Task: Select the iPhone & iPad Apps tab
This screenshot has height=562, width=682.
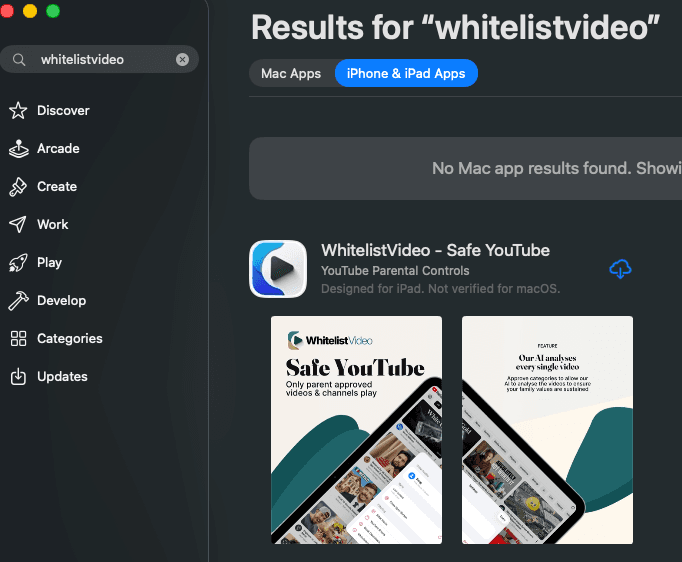Action: coord(406,74)
